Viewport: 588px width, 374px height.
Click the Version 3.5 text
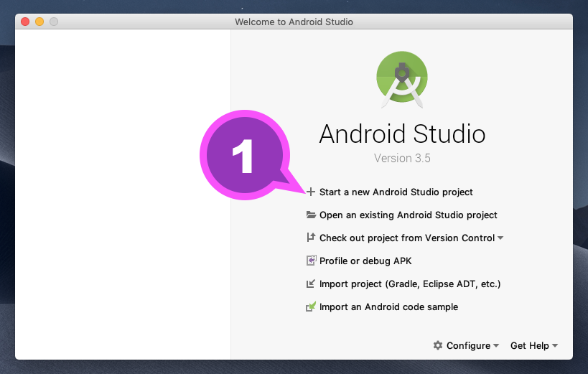(x=402, y=159)
